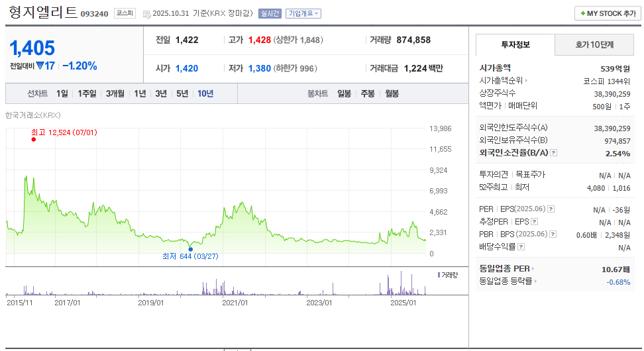Click the 거래량 volume legend
This screenshot has height=351, width=644.
[x=448, y=275]
